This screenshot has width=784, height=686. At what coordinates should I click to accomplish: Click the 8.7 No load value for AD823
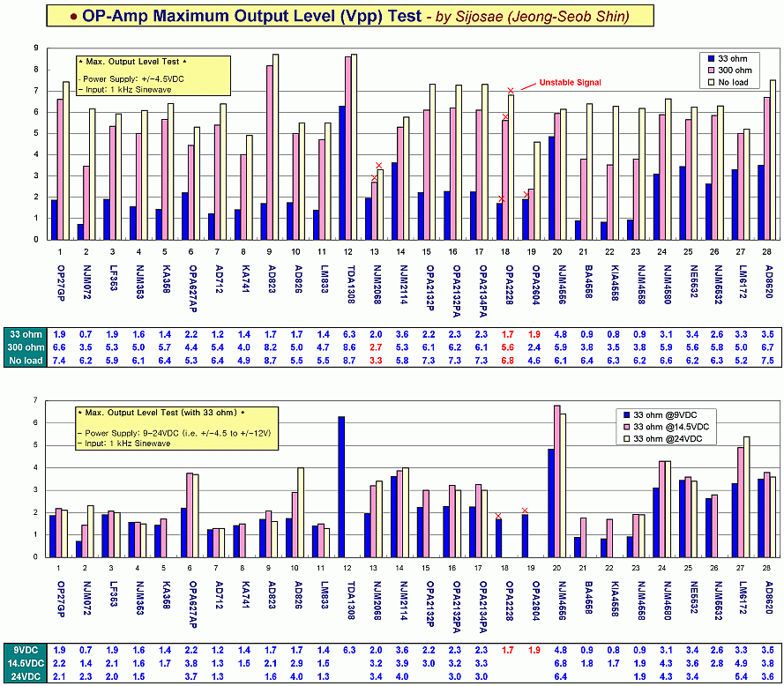pyautogui.click(x=271, y=361)
